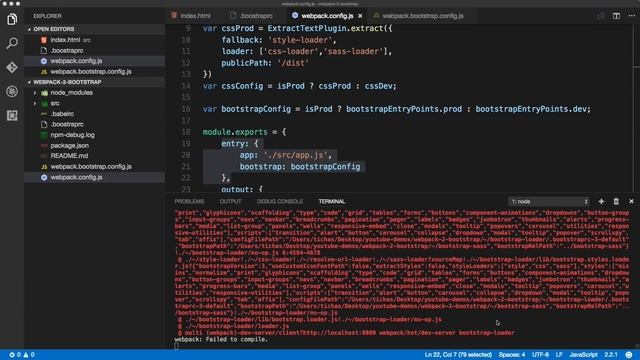The image size is (640, 360).
Task: Collapse the WEBPACK-2-BOOTSTRAP folder section
Action: [x=67, y=82]
